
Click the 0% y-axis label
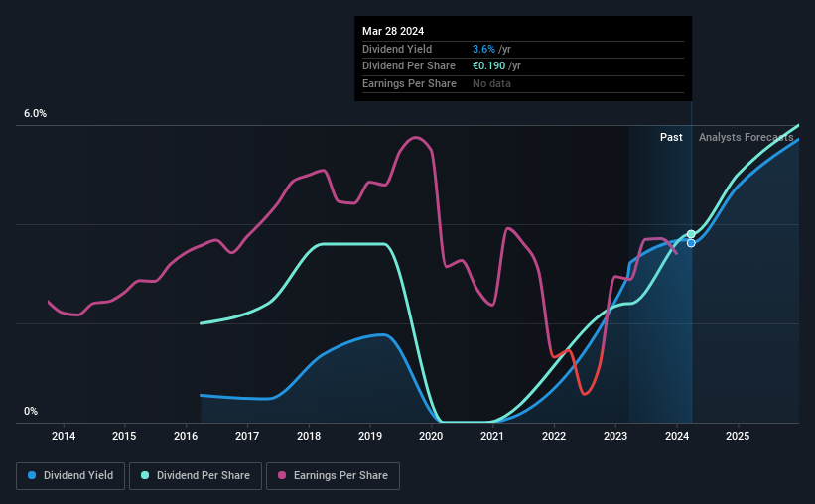[x=31, y=411]
